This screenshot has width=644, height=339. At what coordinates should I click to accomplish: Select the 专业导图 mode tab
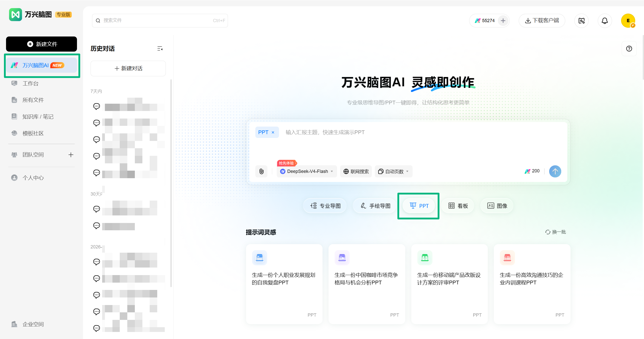[325, 206]
